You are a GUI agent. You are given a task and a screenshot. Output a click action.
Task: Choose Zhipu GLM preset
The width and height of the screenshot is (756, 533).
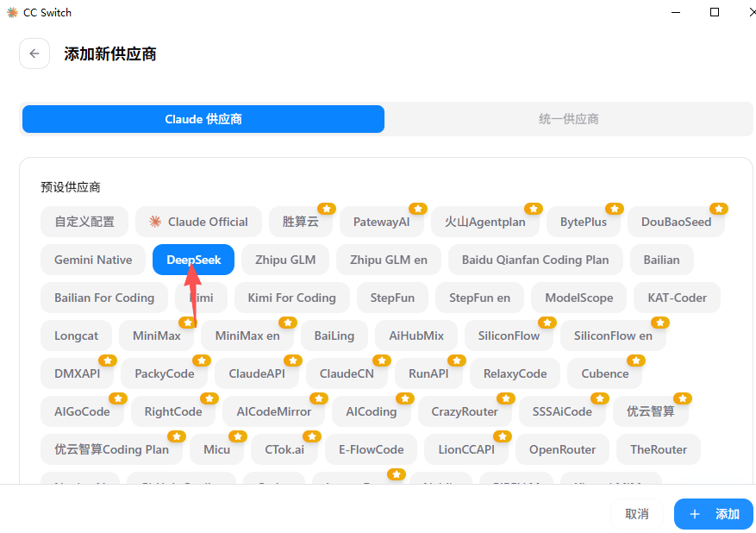285,260
